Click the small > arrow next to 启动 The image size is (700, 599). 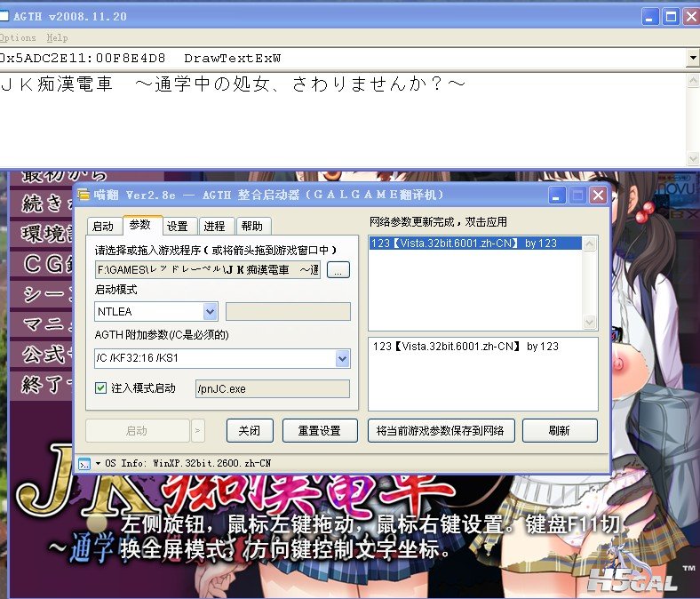click(x=197, y=431)
